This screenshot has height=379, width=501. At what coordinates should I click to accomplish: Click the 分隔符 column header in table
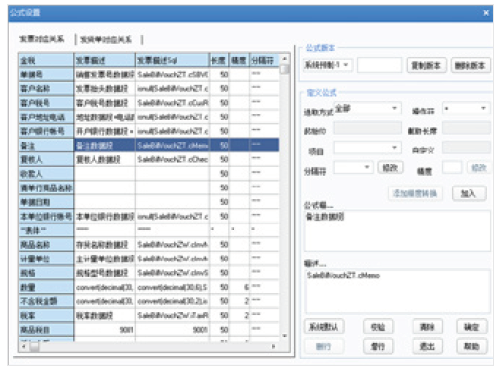pos(264,60)
